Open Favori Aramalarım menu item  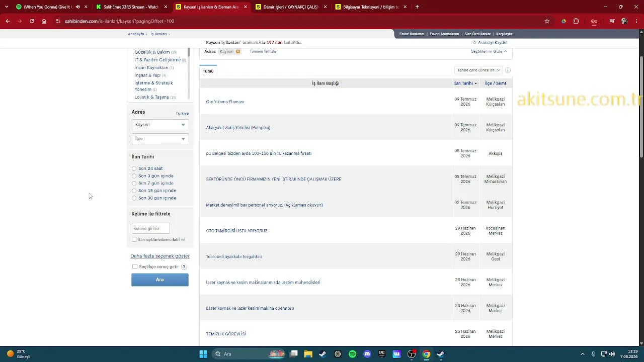tap(444, 34)
